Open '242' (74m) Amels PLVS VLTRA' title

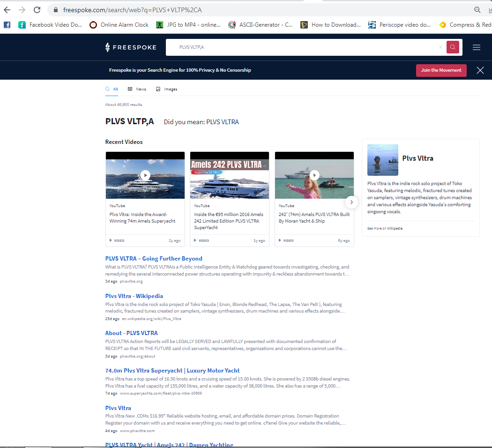314,218
